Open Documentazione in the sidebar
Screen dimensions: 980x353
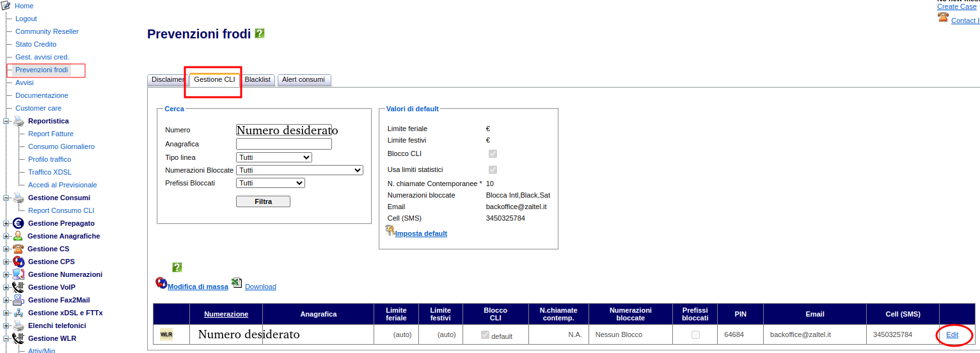click(42, 95)
